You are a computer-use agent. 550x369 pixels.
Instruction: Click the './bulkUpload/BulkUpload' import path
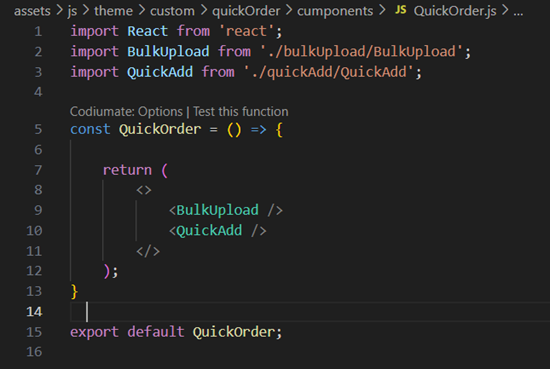(362, 52)
